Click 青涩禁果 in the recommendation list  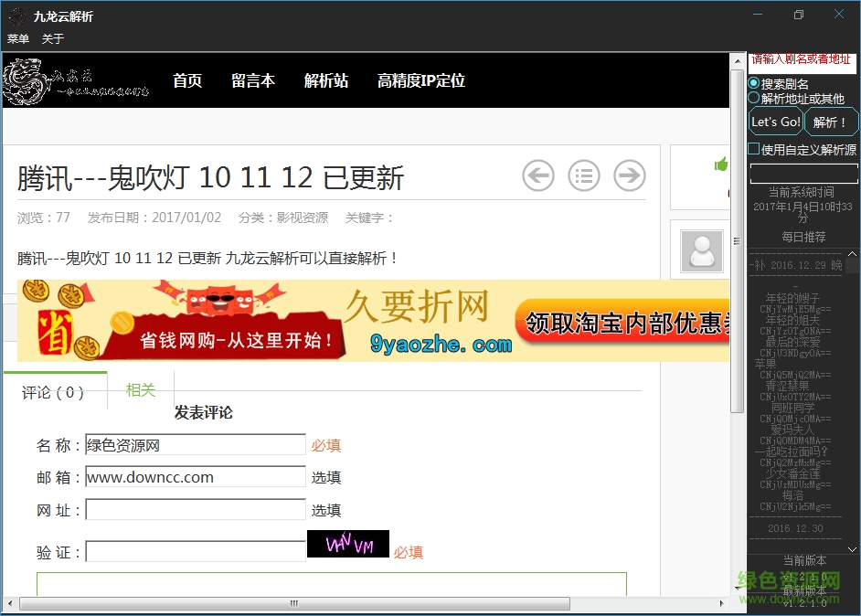[x=787, y=386]
